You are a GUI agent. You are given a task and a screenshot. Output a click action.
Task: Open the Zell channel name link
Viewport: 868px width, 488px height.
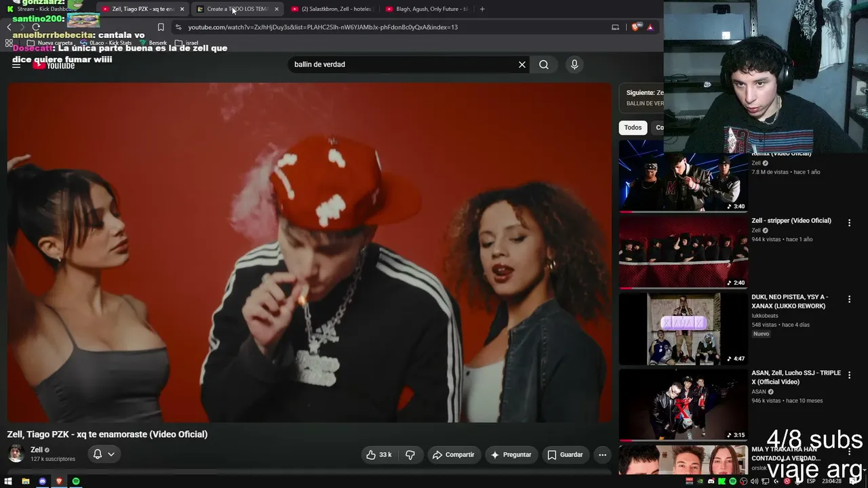(x=37, y=450)
